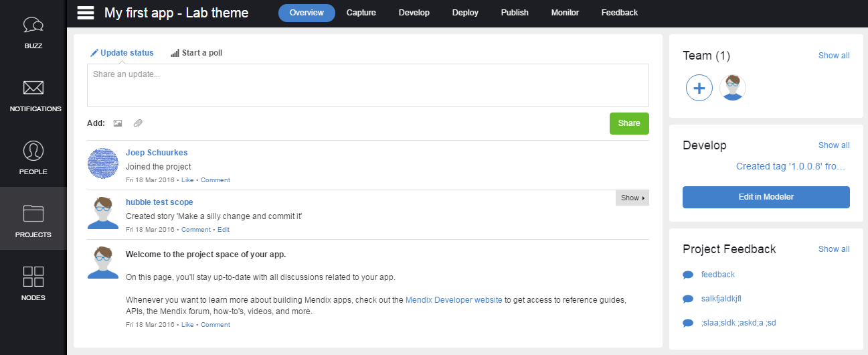Open Projects folder icon
Viewport: 868px width, 355px height.
pyautogui.click(x=33, y=214)
